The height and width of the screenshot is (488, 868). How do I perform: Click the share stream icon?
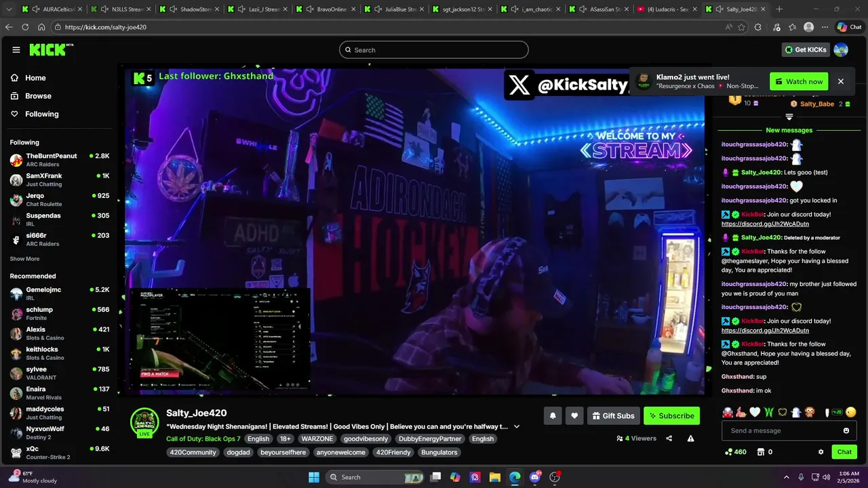(669, 439)
